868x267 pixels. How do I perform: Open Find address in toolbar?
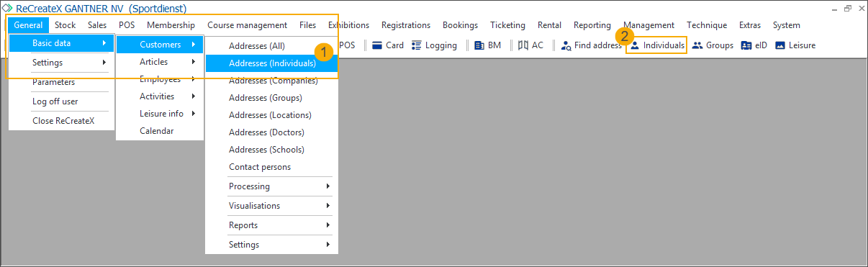tap(591, 45)
